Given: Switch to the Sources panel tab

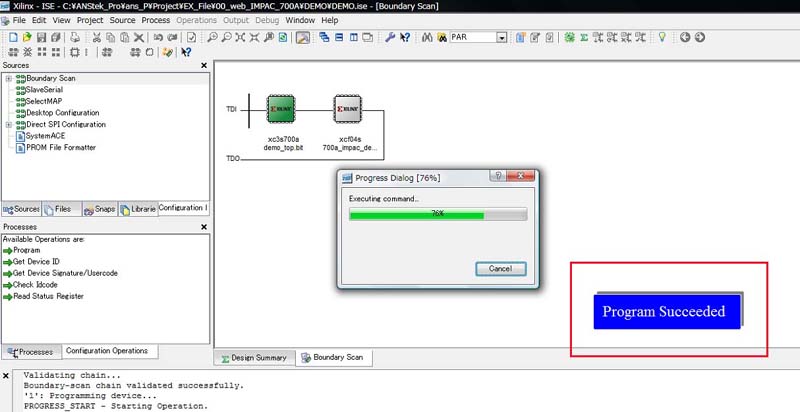Looking at the screenshot, I should (x=21, y=209).
